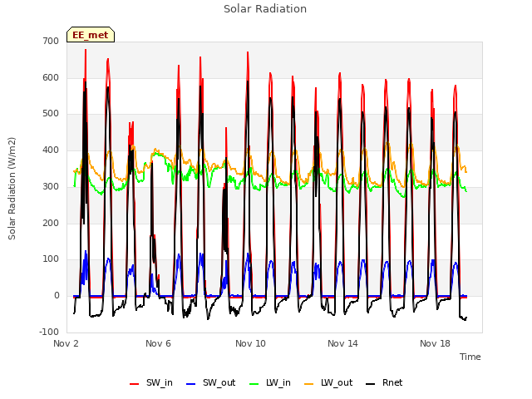The image size is (532, 399).
Task: Click the orange LW_out legend swatch
Action: pyautogui.click(x=309, y=384)
